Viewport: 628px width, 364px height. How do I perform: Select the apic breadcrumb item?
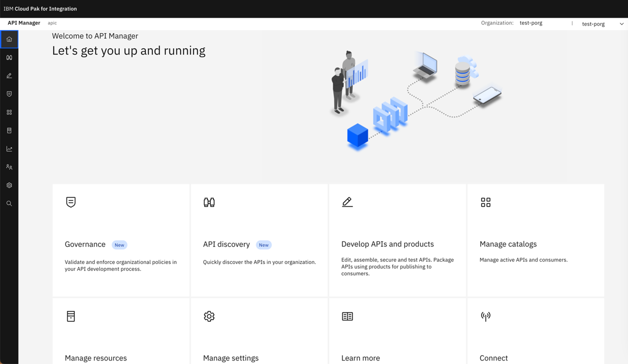(x=52, y=23)
